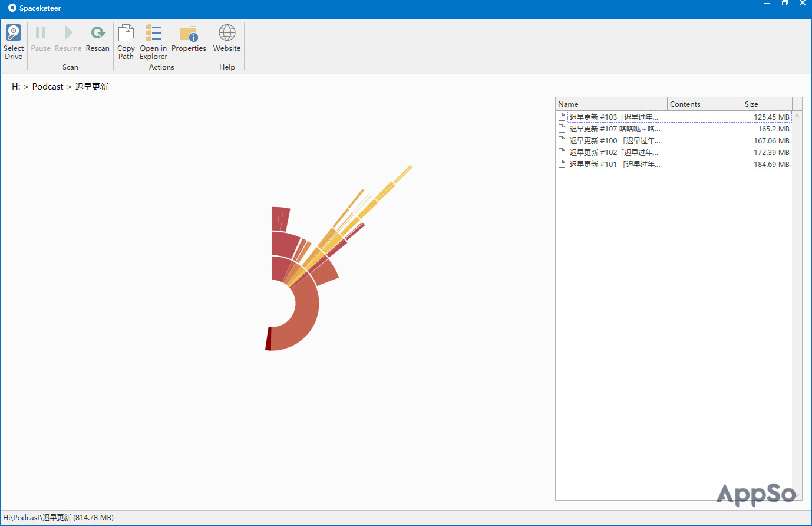The height and width of the screenshot is (526, 812).
Task: Select the 迟早更新 #107 file row
Action: click(x=615, y=129)
